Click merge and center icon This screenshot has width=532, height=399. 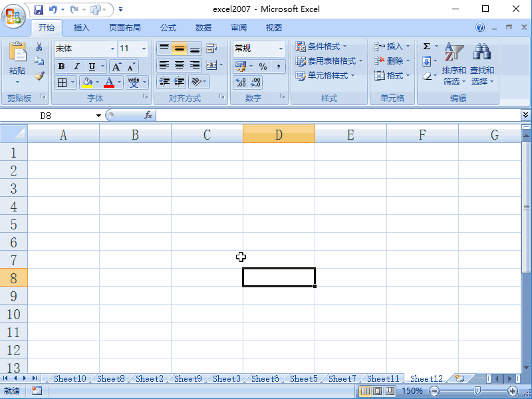211,65
